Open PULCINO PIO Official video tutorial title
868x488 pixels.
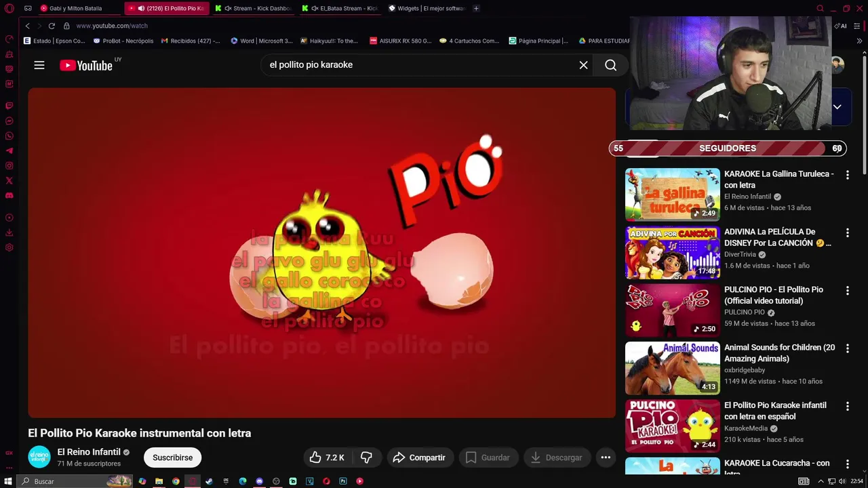(774, 295)
